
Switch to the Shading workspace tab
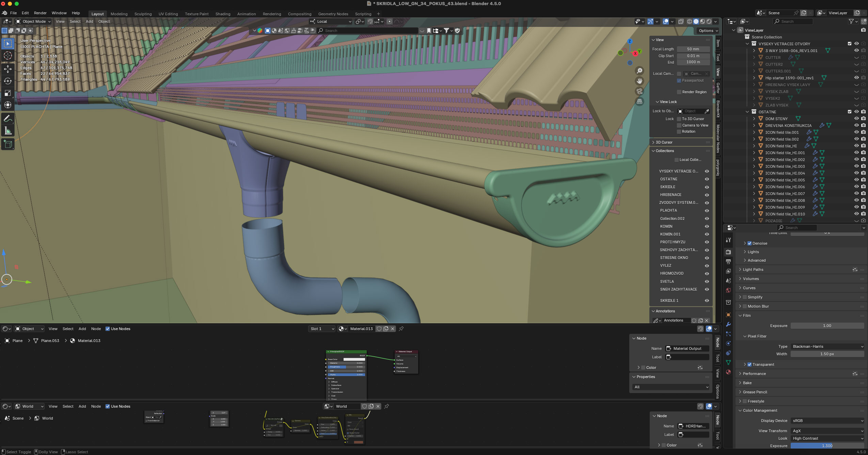[223, 14]
